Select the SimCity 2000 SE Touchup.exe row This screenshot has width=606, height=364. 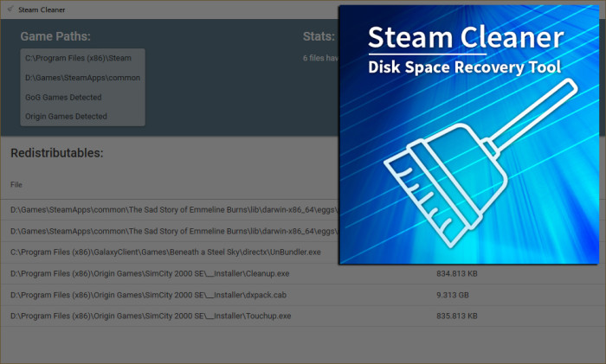[303, 316]
